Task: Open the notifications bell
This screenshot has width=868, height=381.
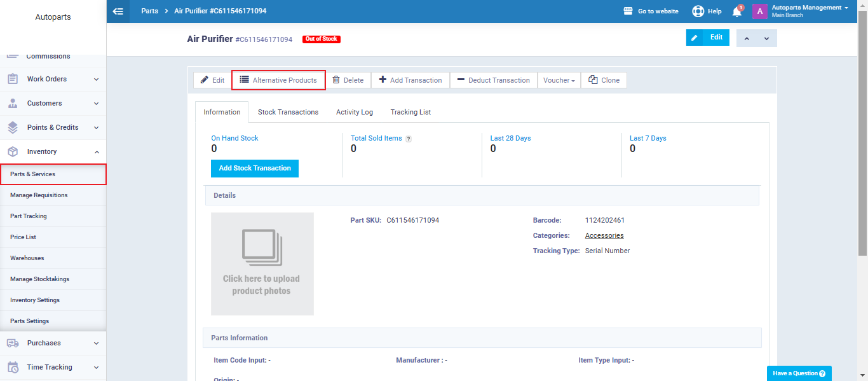Action: click(x=737, y=11)
